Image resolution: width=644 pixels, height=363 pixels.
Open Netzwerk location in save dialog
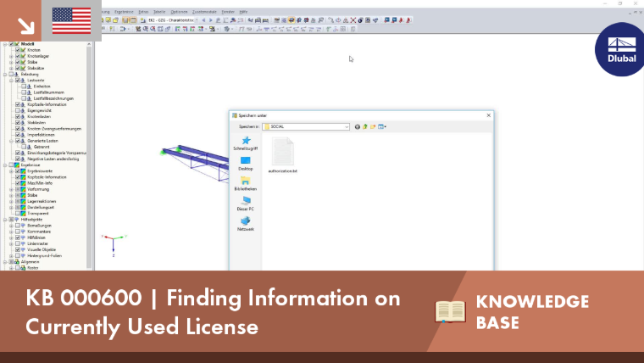246,224
